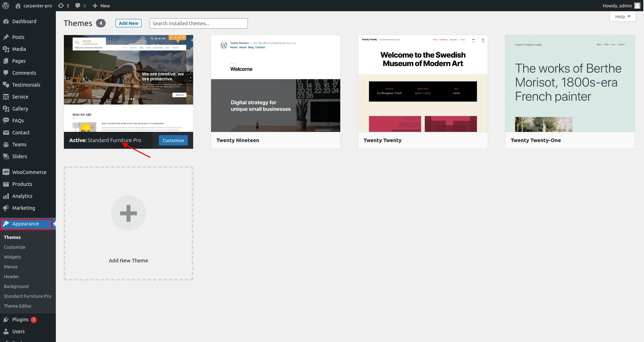Click the Users person icon
Image resolution: width=644 pixels, height=342 pixels.
[x=6, y=331]
